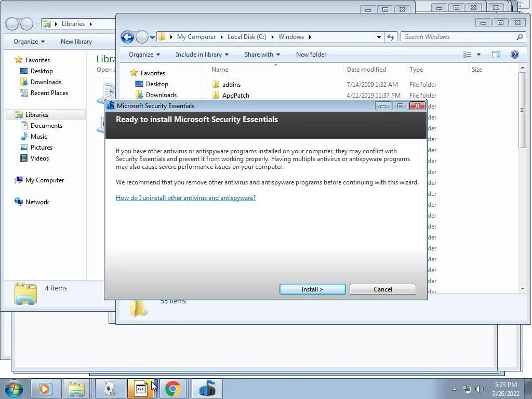Minimize the Microsoft Security Essentials dialog
The width and height of the screenshot is (532, 399).
tap(383, 106)
